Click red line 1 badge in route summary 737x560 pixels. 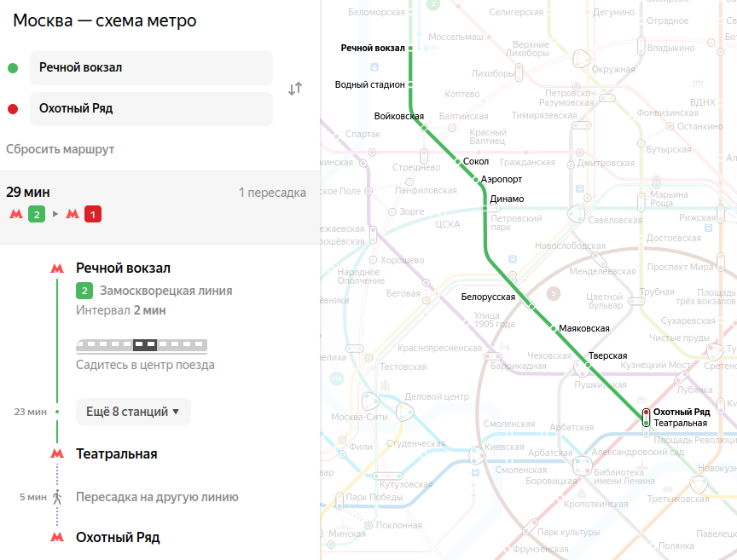point(93,214)
